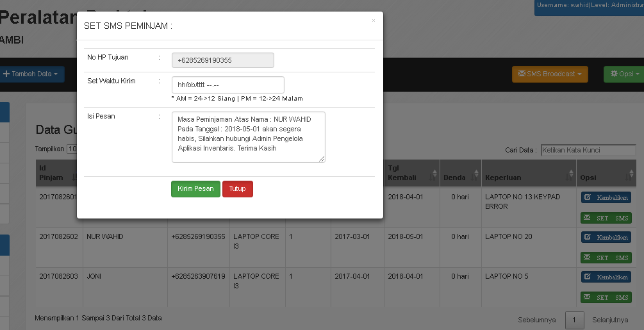
Task: Click the Tutup button
Action: [x=237, y=189]
